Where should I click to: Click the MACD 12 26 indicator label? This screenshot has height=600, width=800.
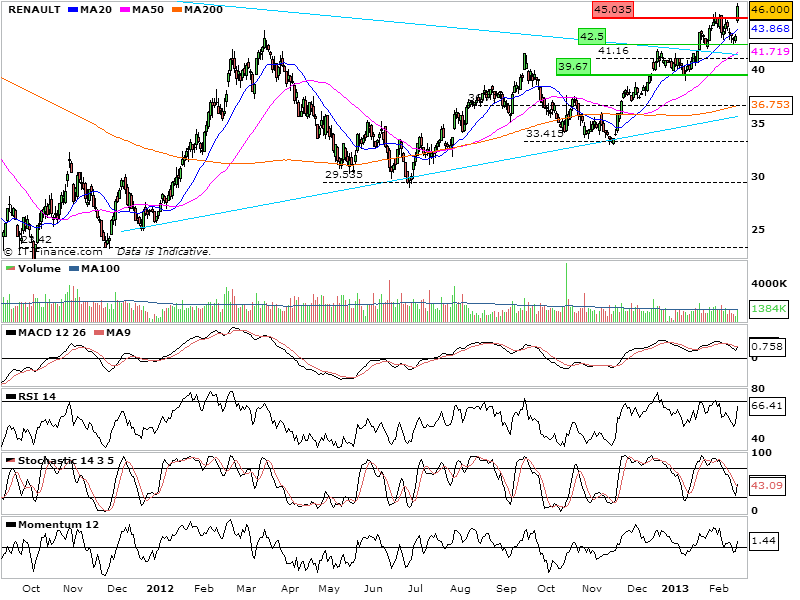(52, 333)
